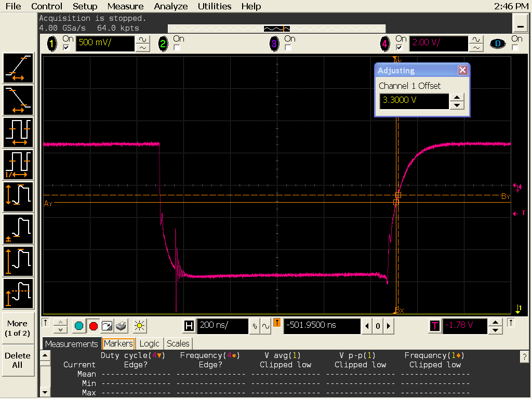Open the Setup menu

(85, 6)
